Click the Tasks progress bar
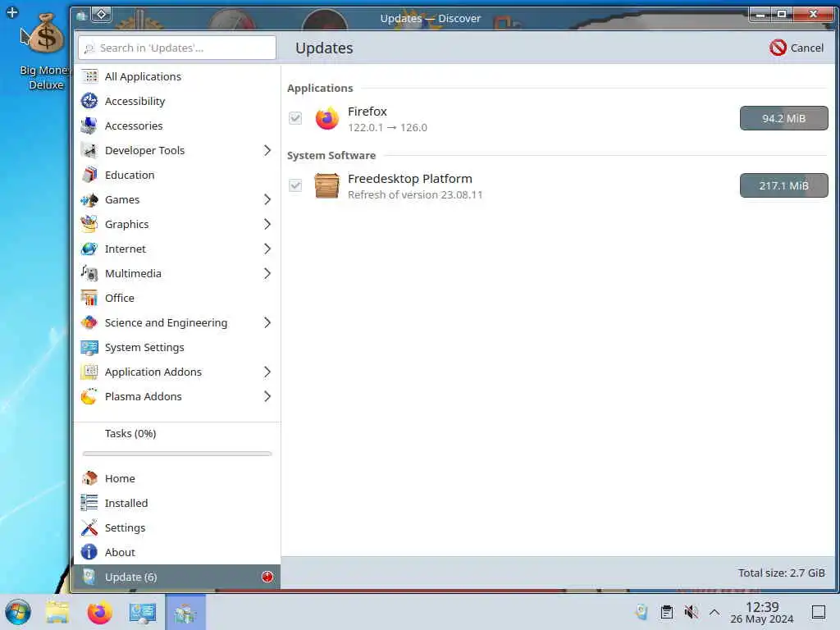This screenshot has width=840, height=630. click(177, 454)
